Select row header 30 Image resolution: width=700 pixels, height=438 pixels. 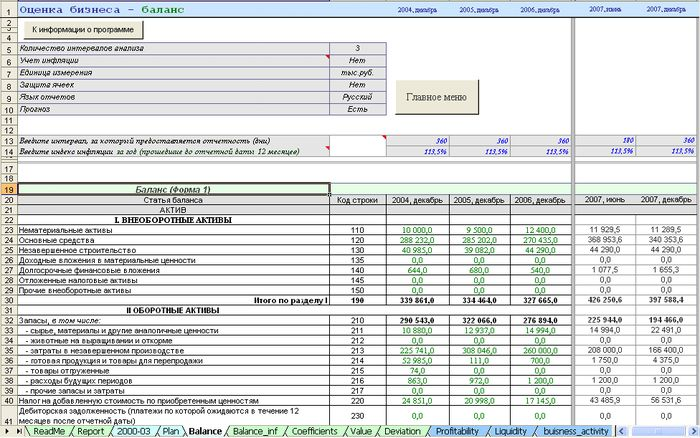8,300
